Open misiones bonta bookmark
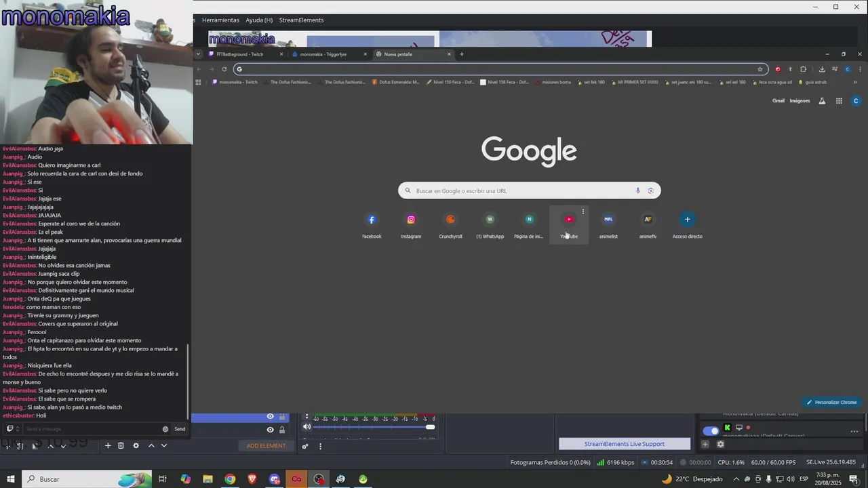Image resolution: width=868 pixels, height=488 pixels. pyautogui.click(x=552, y=82)
